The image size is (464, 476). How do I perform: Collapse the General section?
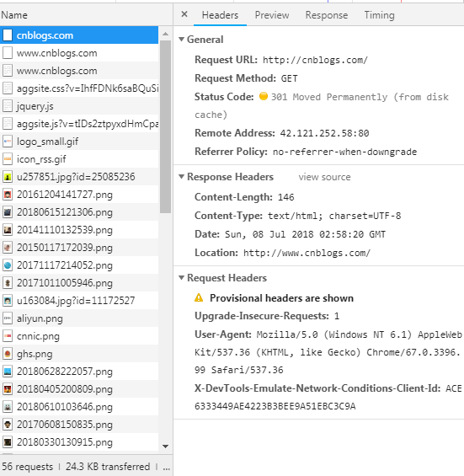click(x=181, y=39)
